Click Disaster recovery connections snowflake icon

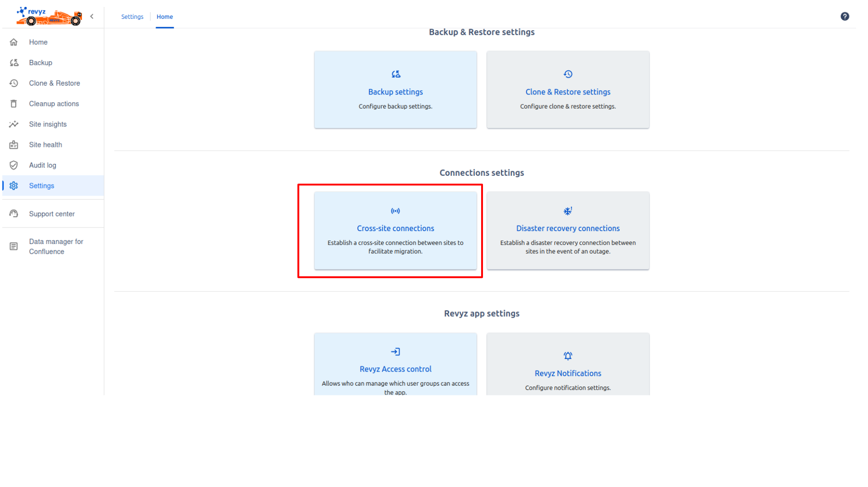point(568,211)
